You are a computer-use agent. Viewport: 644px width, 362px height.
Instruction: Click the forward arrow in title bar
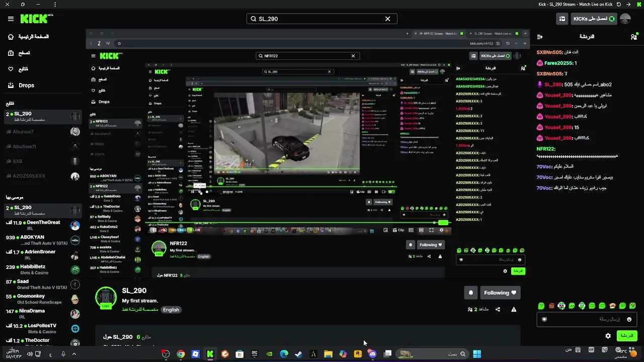[628, 5]
